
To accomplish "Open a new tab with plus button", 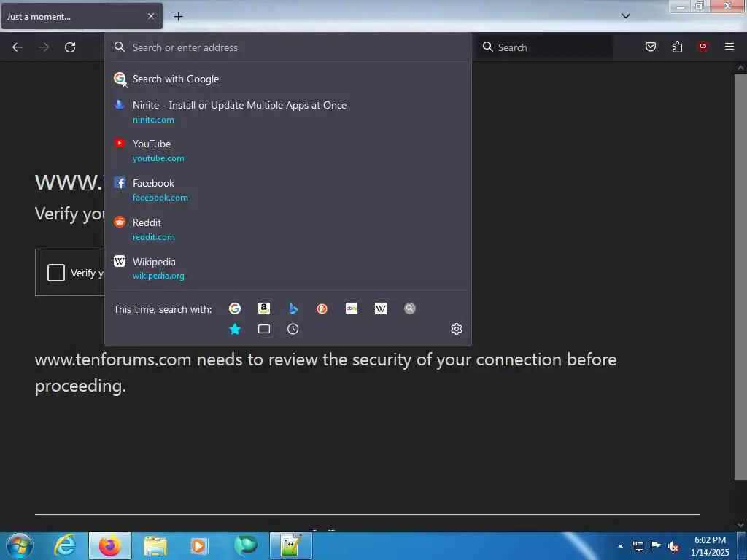I will point(178,17).
